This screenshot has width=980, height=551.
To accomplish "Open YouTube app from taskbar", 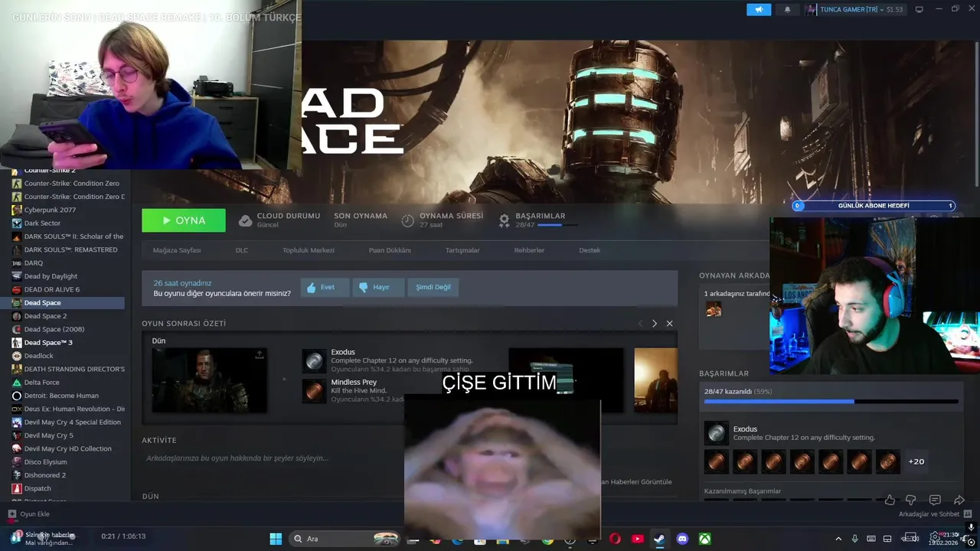I will (x=638, y=539).
